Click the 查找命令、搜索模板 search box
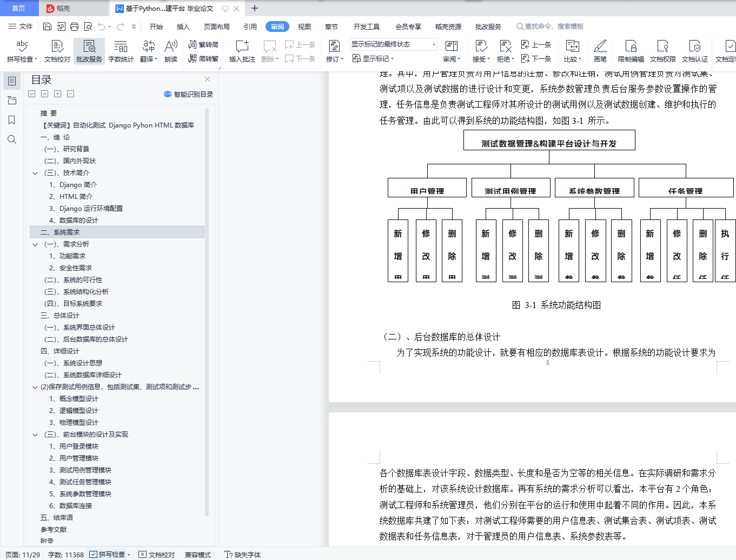Screen dimensions: 736x560 click(x=550, y=26)
